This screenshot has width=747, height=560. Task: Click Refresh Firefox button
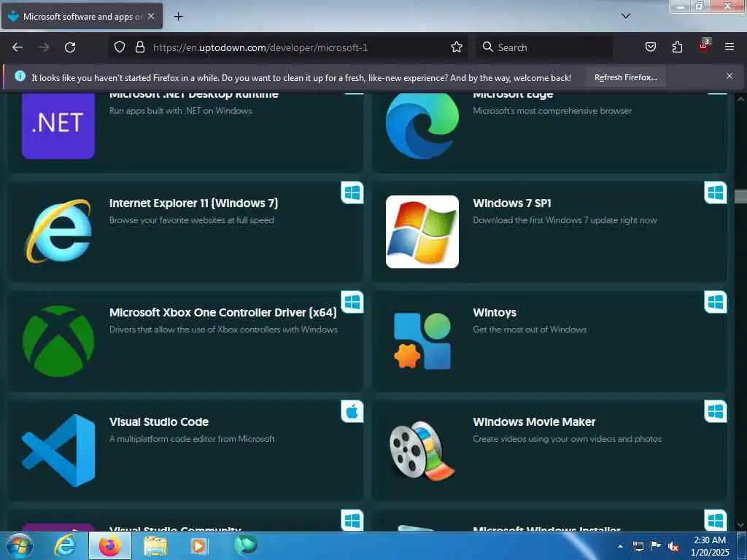pyautogui.click(x=625, y=77)
